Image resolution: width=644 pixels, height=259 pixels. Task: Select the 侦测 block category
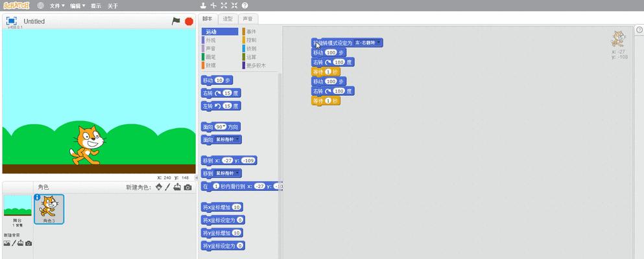259,49
